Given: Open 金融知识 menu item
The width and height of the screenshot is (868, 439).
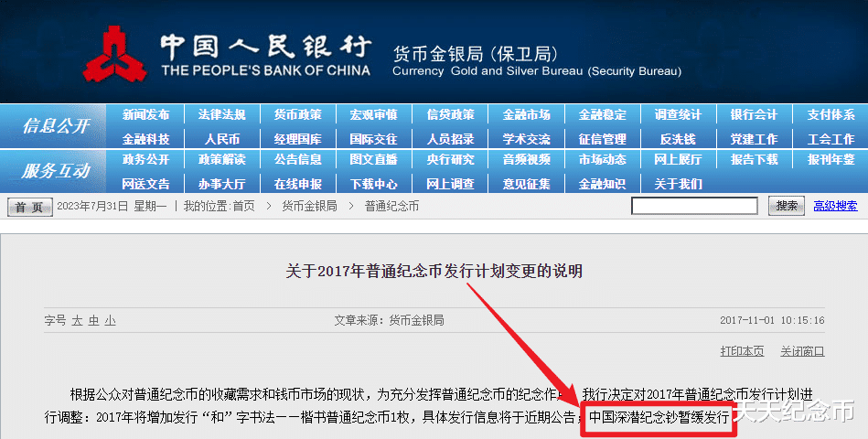Looking at the screenshot, I should [602, 184].
